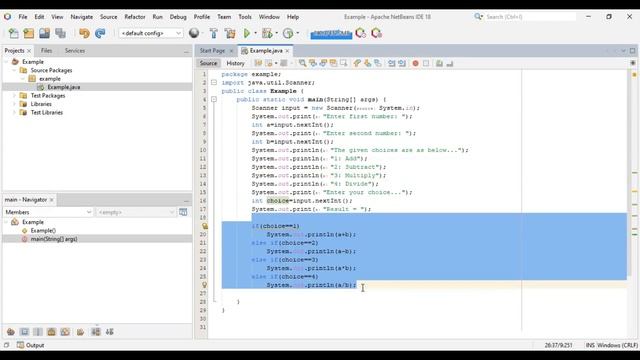Click the globe browser icon in toolbar

coord(194,33)
